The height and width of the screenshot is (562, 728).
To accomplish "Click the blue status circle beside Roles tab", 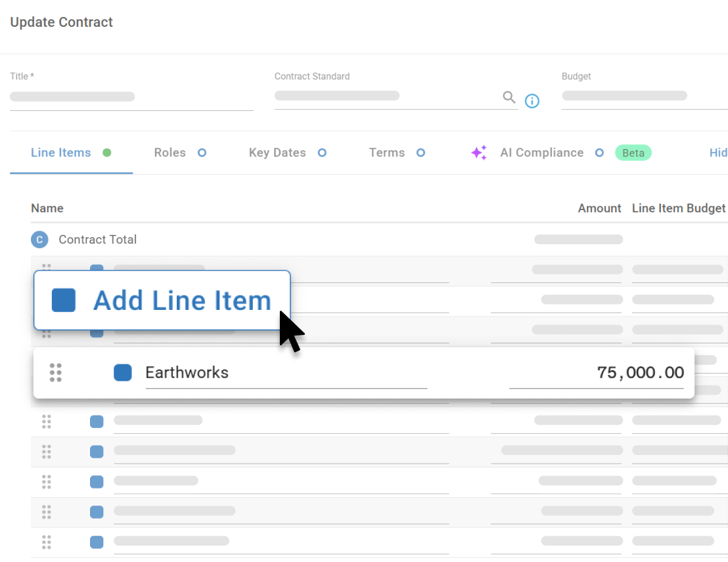I will pyautogui.click(x=201, y=152).
